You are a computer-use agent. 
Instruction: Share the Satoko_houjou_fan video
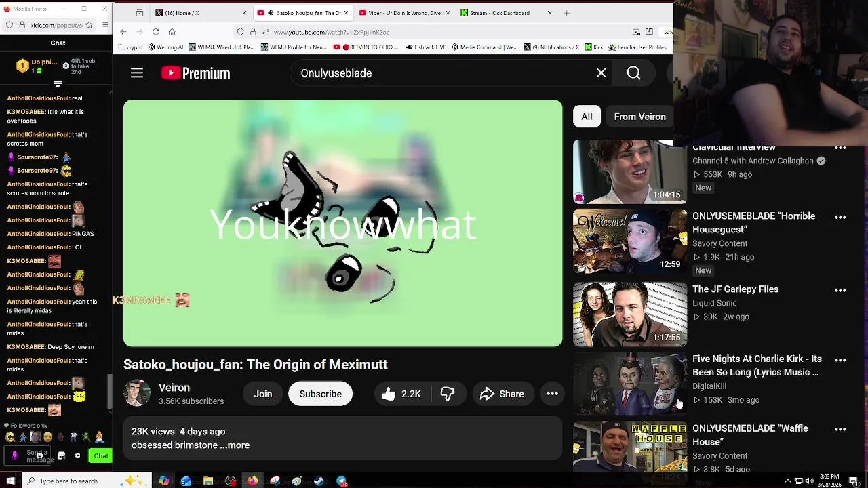click(x=502, y=394)
